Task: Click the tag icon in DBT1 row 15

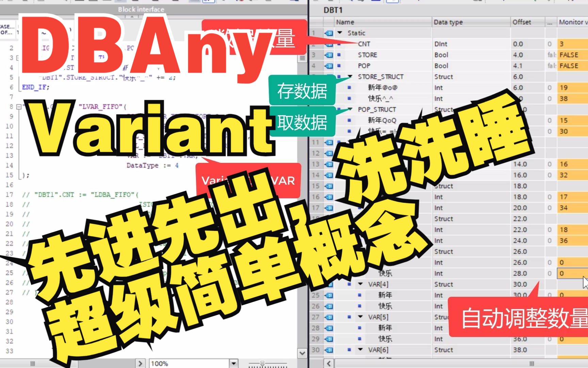Action: coord(329,186)
